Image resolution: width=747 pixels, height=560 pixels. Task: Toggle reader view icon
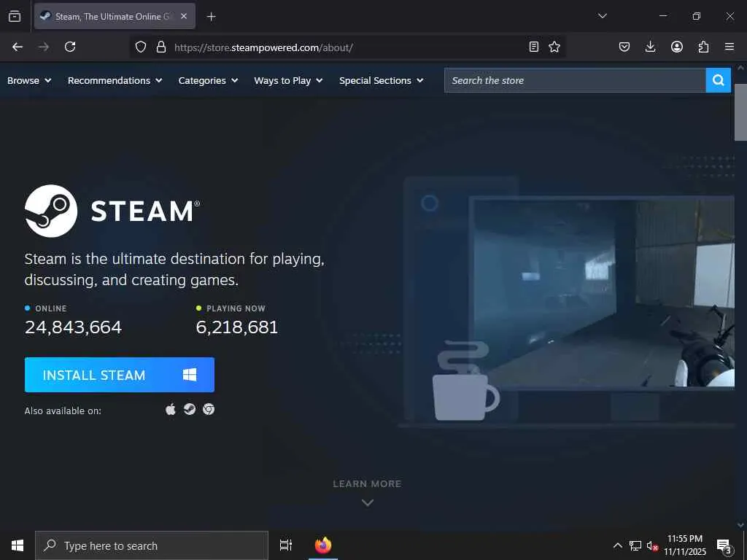(x=534, y=47)
